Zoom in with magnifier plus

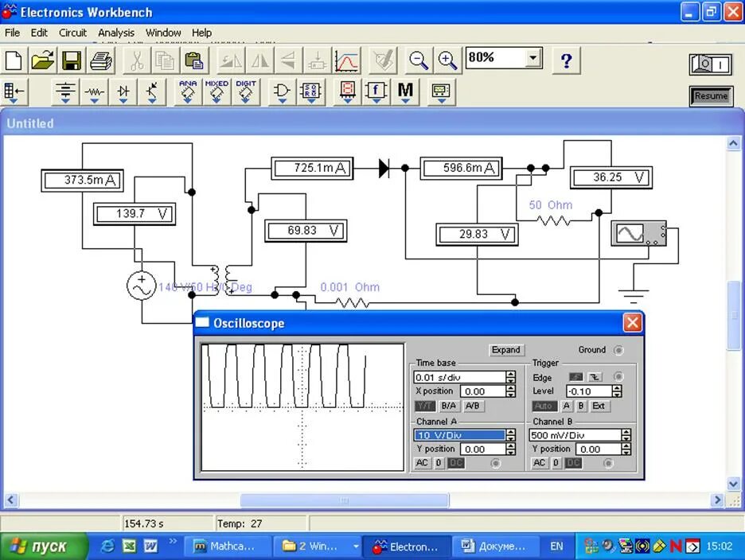click(x=447, y=60)
